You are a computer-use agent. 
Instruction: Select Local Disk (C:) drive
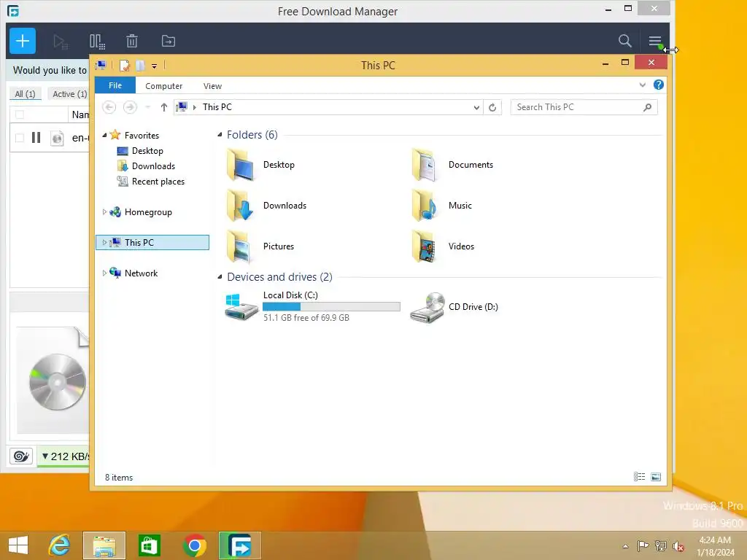coord(312,307)
